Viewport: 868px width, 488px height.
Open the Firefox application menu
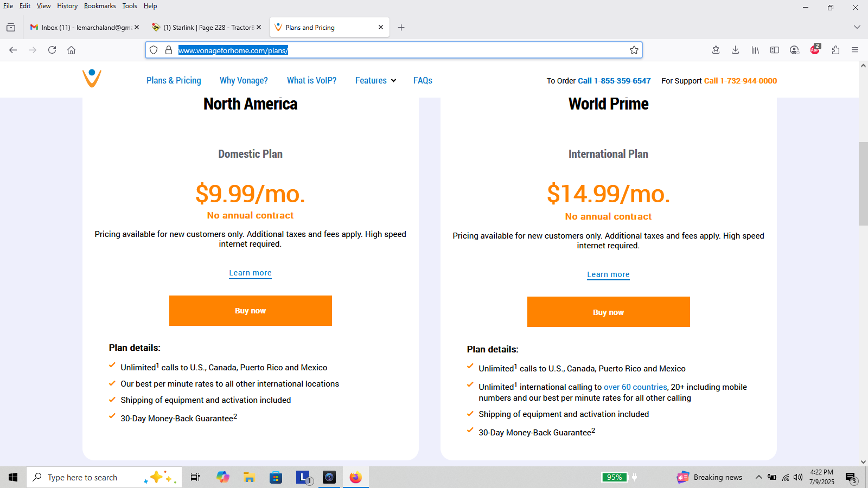pyautogui.click(x=855, y=50)
